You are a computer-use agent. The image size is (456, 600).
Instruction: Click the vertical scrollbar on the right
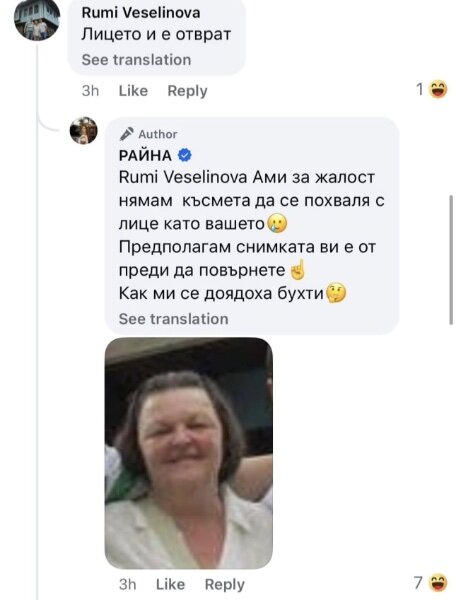[x=451, y=260]
